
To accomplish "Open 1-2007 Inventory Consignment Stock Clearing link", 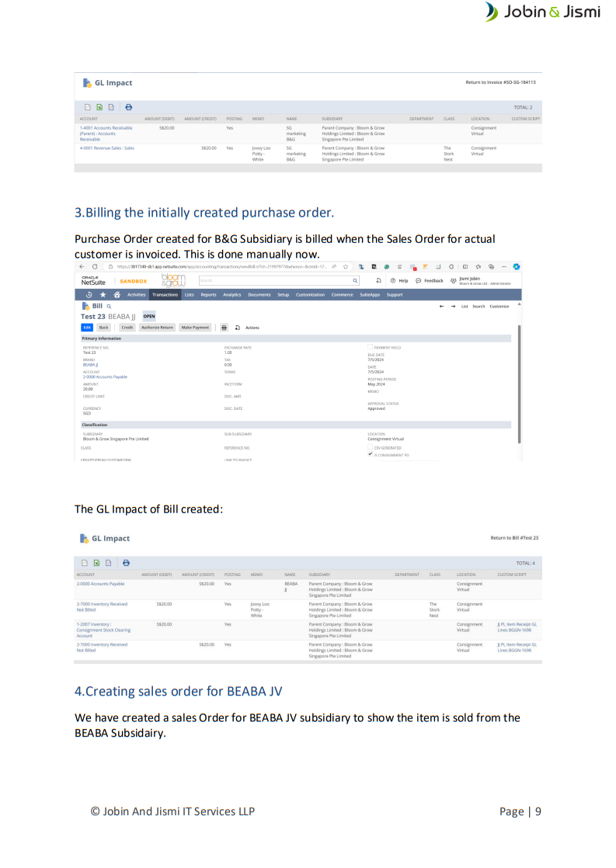I will (x=103, y=630).
